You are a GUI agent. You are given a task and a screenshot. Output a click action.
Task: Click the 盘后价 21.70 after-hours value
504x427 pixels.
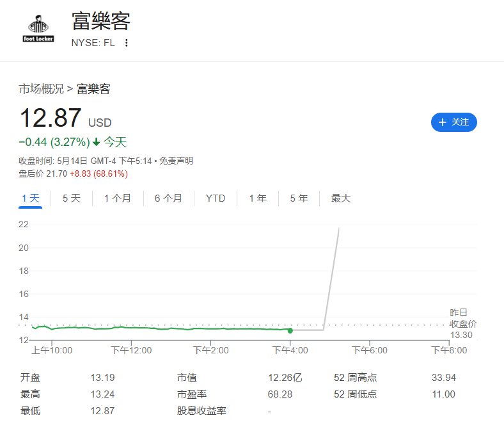pyautogui.click(x=43, y=173)
